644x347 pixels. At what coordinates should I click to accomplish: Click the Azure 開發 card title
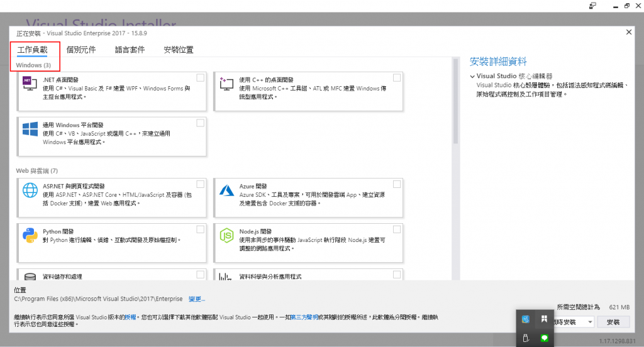click(x=253, y=187)
